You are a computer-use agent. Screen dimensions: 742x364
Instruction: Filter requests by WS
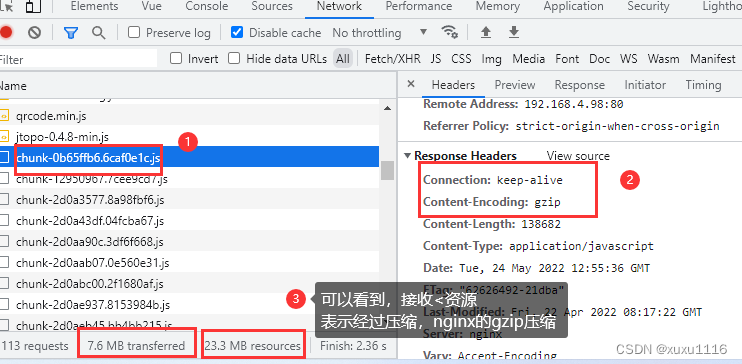tap(628, 59)
